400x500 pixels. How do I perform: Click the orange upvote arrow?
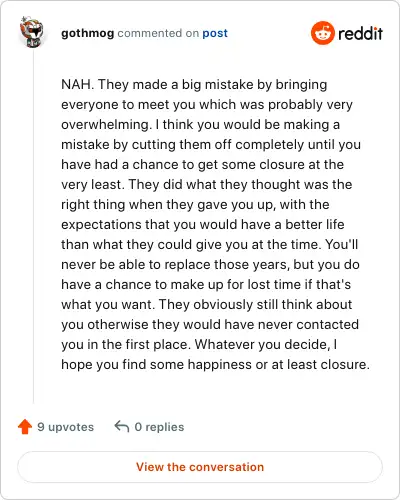click(x=25, y=426)
